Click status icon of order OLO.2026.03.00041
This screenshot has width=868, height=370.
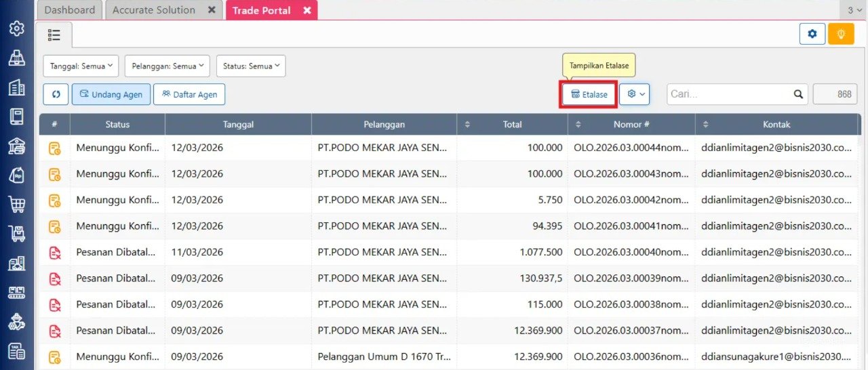(55, 226)
